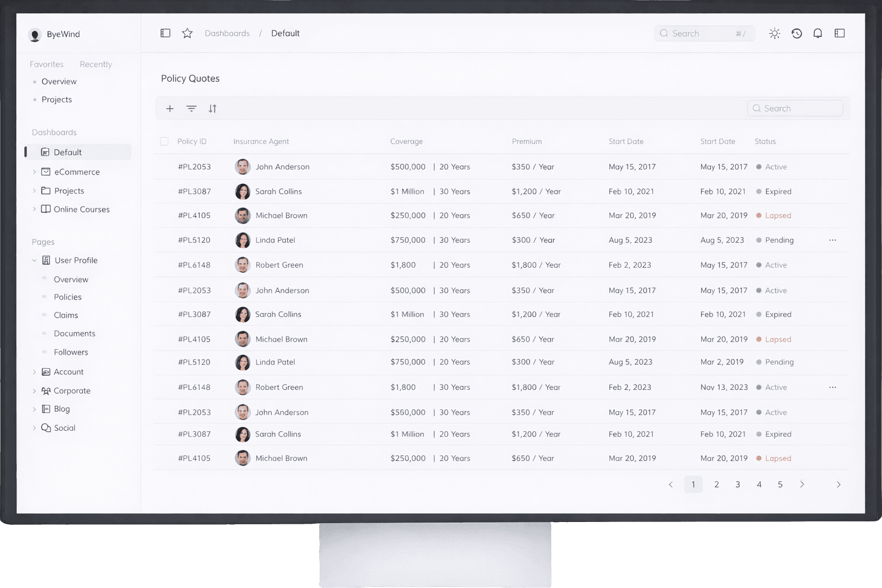Expand the eCommerce dashboards section
The width and height of the screenshot is (882, 588).
click(34, 171)
